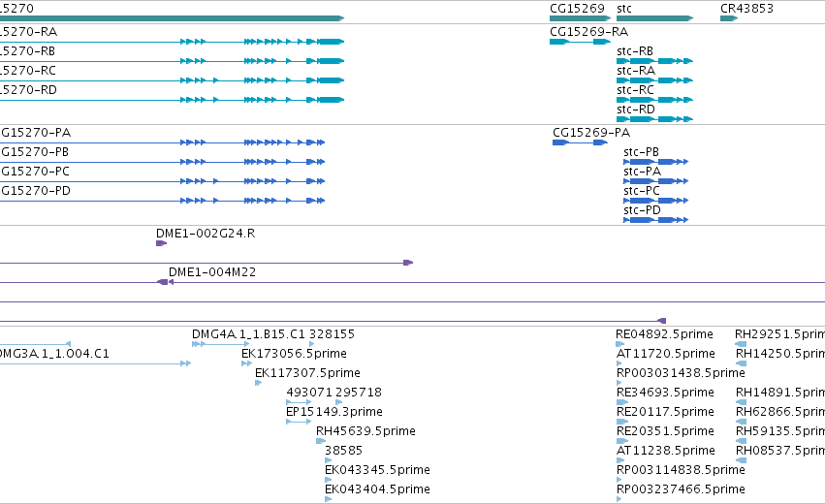Screen dimensions: 825x504
Task: Click the CR43853 gene label
Action: [746, 9]
